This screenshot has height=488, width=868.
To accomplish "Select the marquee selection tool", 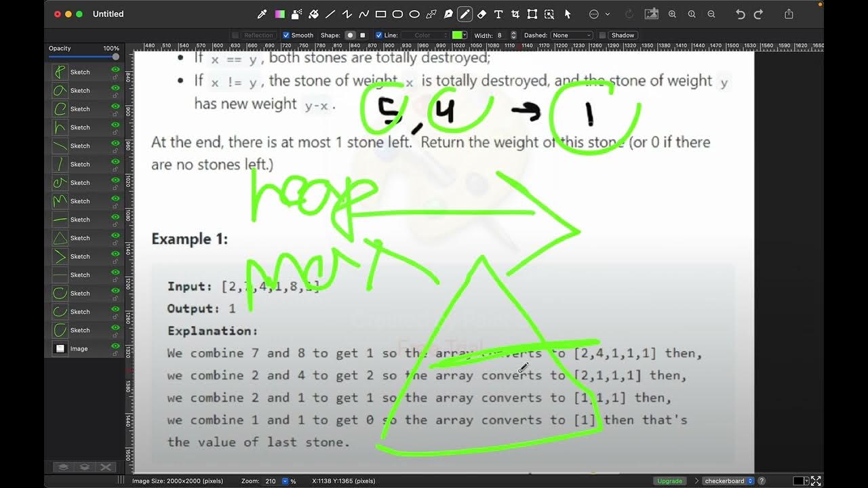I will pyautogui.click(x=549, y=14).
